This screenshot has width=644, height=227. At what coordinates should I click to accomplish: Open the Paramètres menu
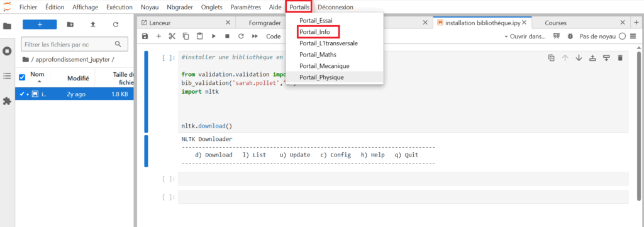(x=246, y=7)
